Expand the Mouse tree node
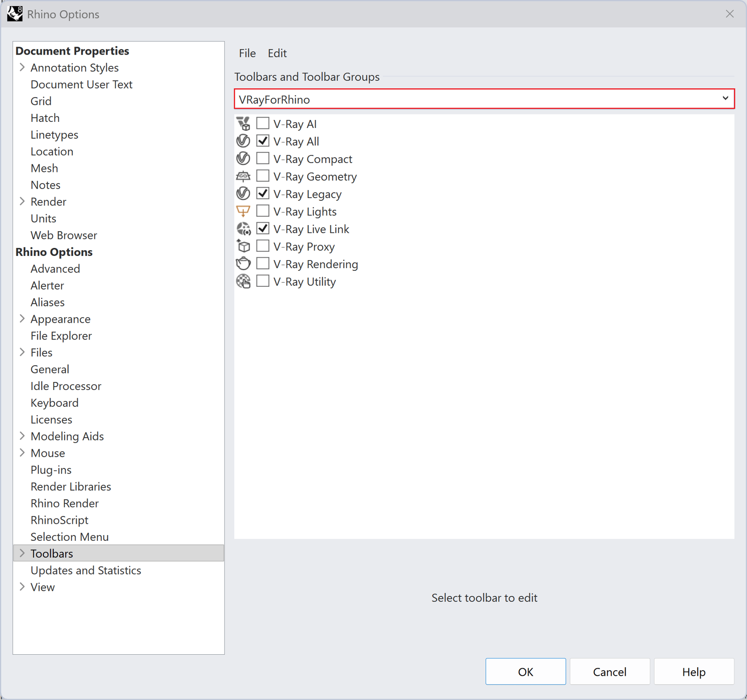Image resolution: width=747 pixels, height=700 pixels. (22, 453)
